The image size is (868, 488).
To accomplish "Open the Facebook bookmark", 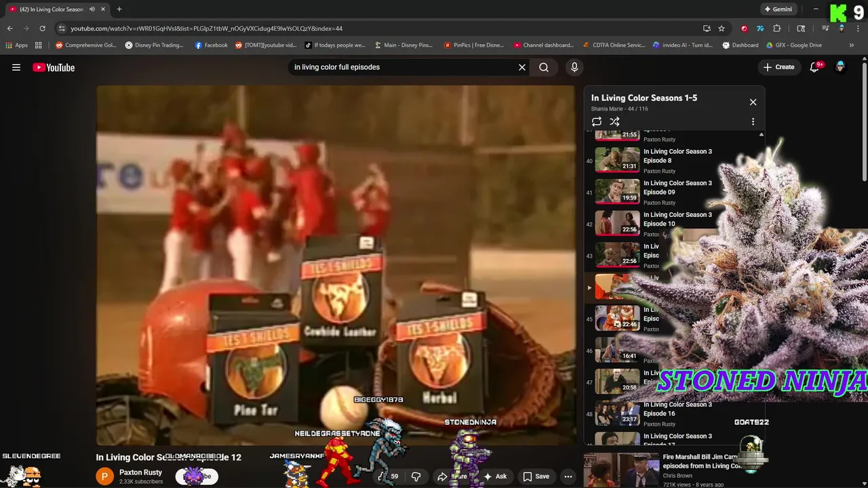I will click(x=211, y=45).
